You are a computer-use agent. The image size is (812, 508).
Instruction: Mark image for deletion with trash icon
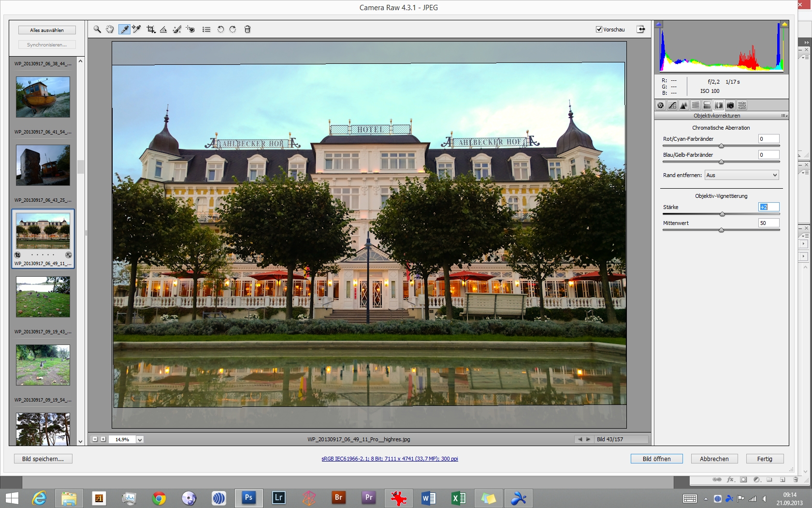coord(247,30)
